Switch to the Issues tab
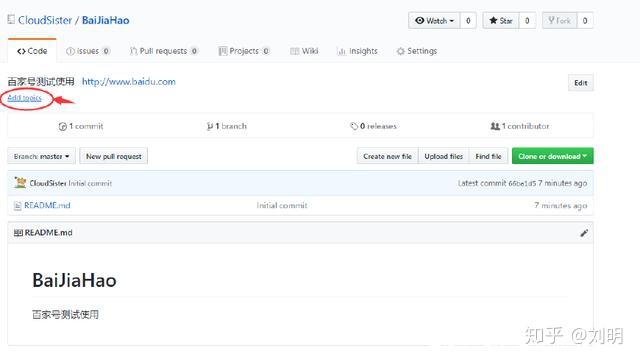640x362 pixels. click(x=88, y=51)
